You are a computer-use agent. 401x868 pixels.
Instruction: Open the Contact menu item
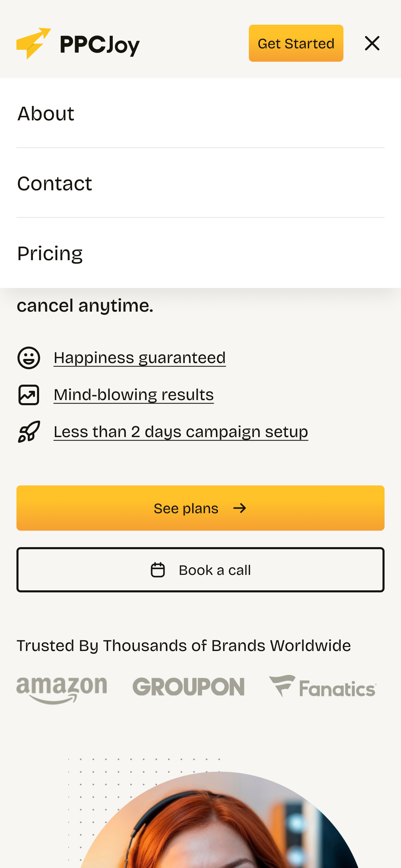click(55, 184)
